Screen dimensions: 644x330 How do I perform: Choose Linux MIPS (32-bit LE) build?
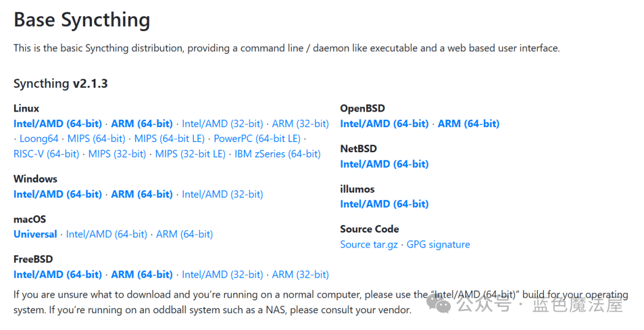tap(190, 154)
